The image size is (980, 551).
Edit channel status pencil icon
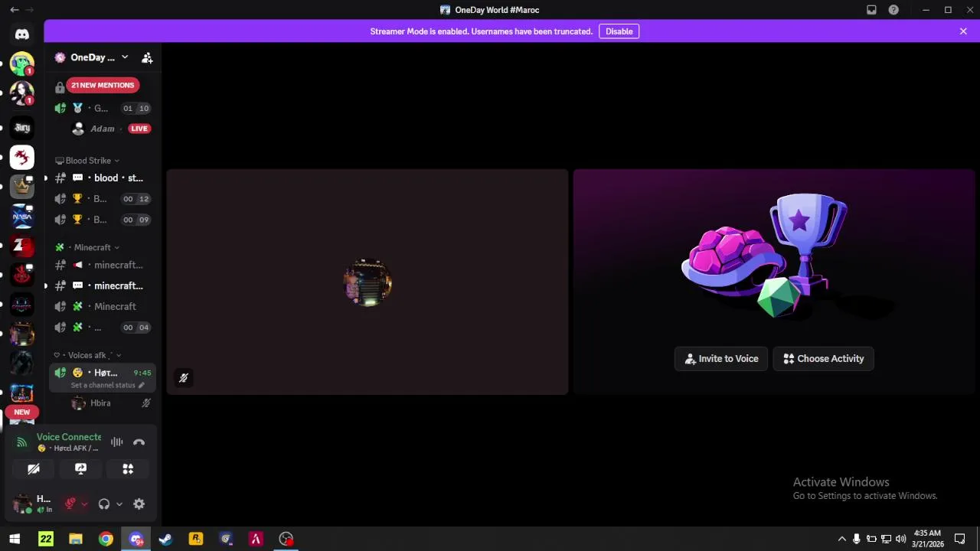click(x=141, y=385)
